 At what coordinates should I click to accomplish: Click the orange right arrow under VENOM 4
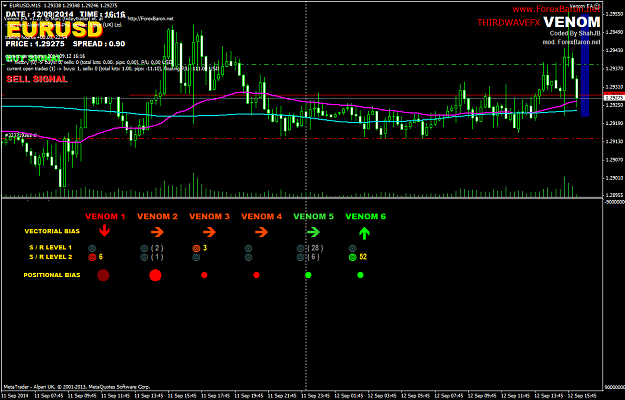coord(261,231)
